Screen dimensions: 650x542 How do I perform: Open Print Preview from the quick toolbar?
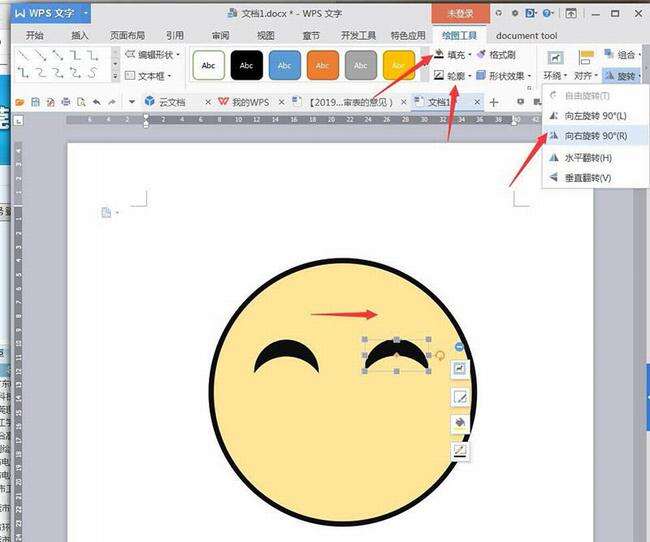coord(81,102)
